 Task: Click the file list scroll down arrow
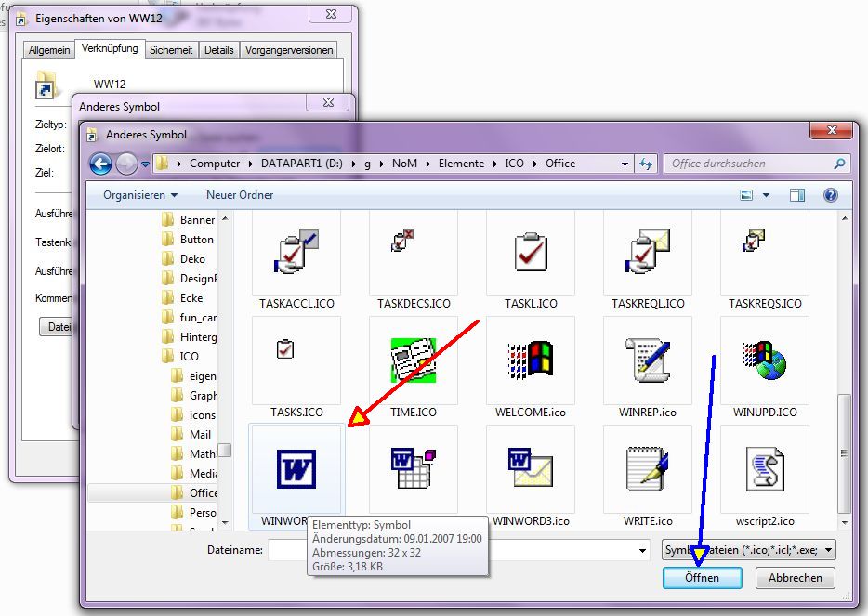tap(844, 522)
